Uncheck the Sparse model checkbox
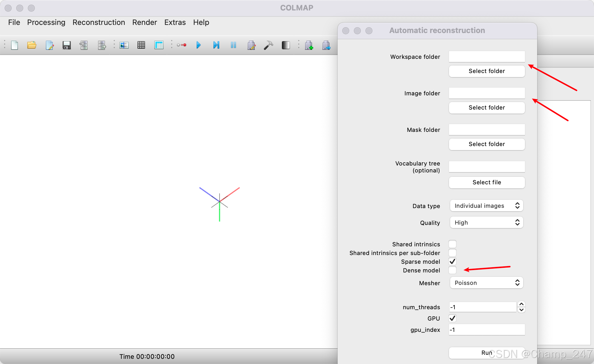 coord(452,262)
